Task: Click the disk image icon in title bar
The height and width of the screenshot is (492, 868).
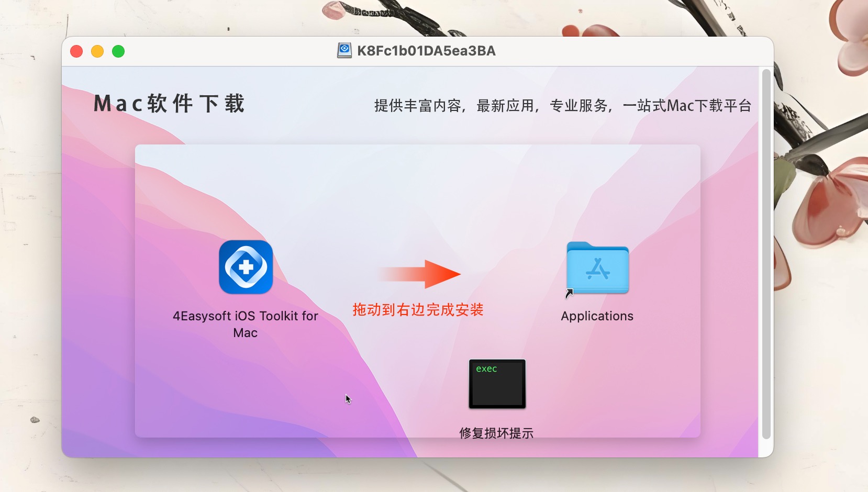Action: click(344, 51)
